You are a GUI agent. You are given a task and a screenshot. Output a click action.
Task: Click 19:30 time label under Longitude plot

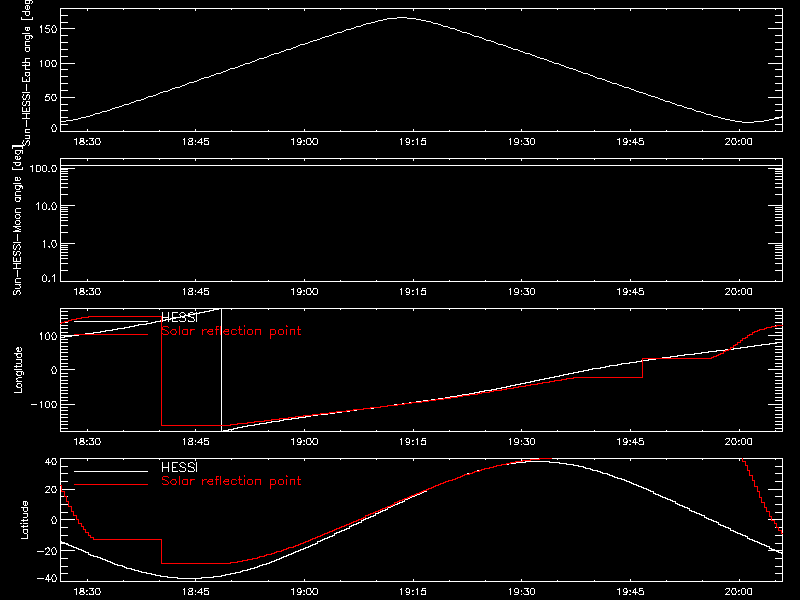521,441
